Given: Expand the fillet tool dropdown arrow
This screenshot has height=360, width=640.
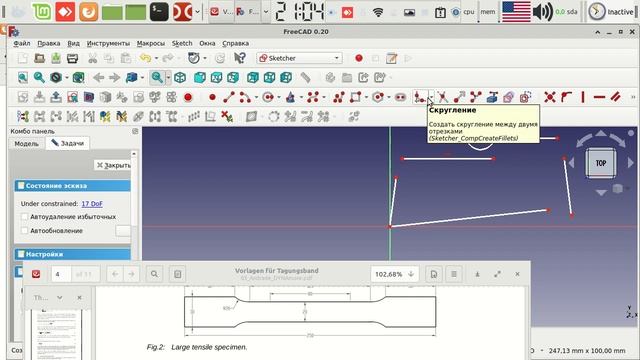Looking at the screenshot, I should point(431,98).
